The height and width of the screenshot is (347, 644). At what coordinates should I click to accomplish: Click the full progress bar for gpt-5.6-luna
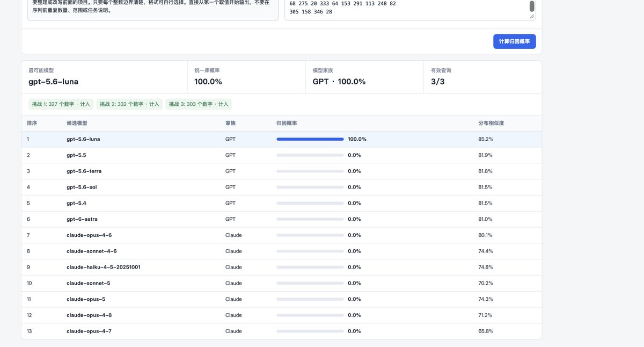coord(310,139)
